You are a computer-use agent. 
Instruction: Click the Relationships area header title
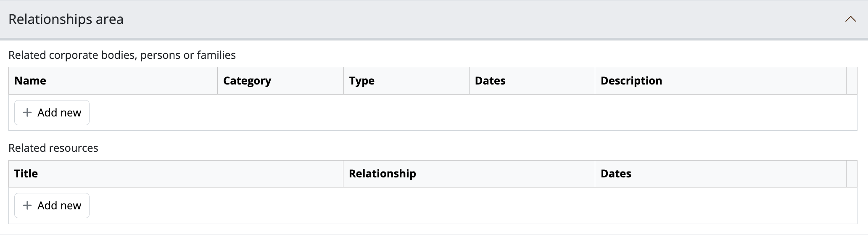click(x=66, y=19)
